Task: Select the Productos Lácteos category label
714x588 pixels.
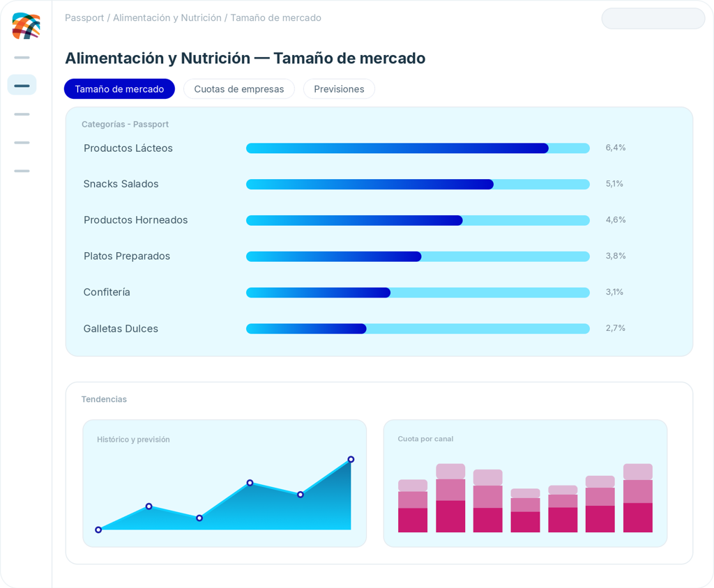Action: point(128,148)
